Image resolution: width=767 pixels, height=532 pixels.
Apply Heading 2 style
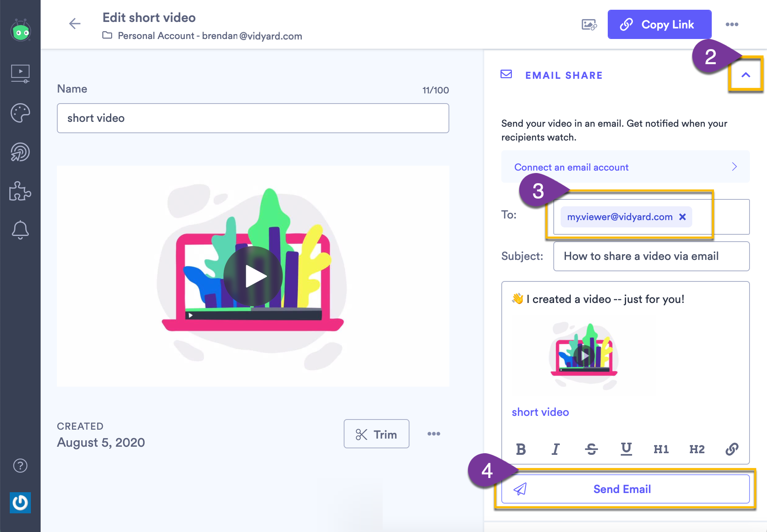pos(697,449)
